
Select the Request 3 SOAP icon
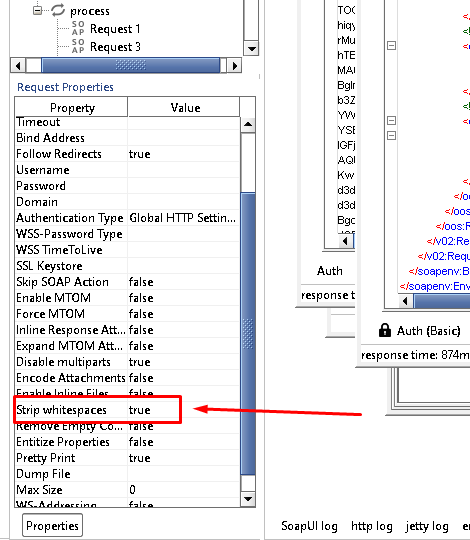[78, 46]
